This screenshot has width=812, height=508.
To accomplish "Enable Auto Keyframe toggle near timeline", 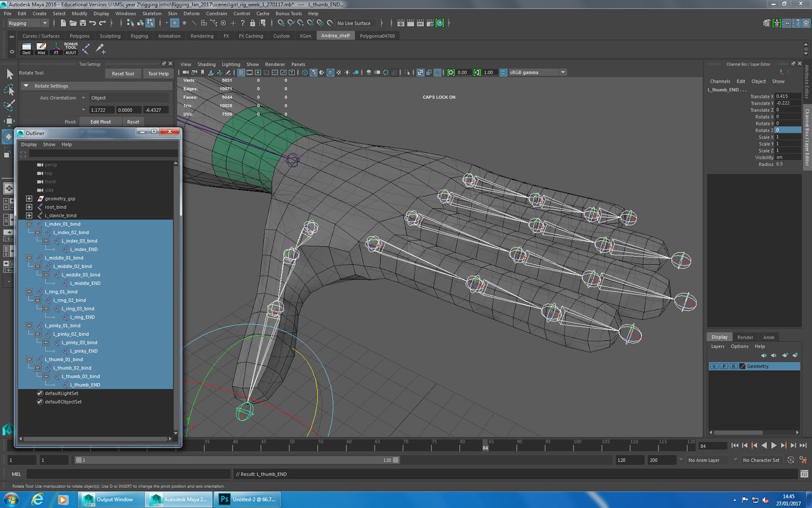I will coord(790,460).
